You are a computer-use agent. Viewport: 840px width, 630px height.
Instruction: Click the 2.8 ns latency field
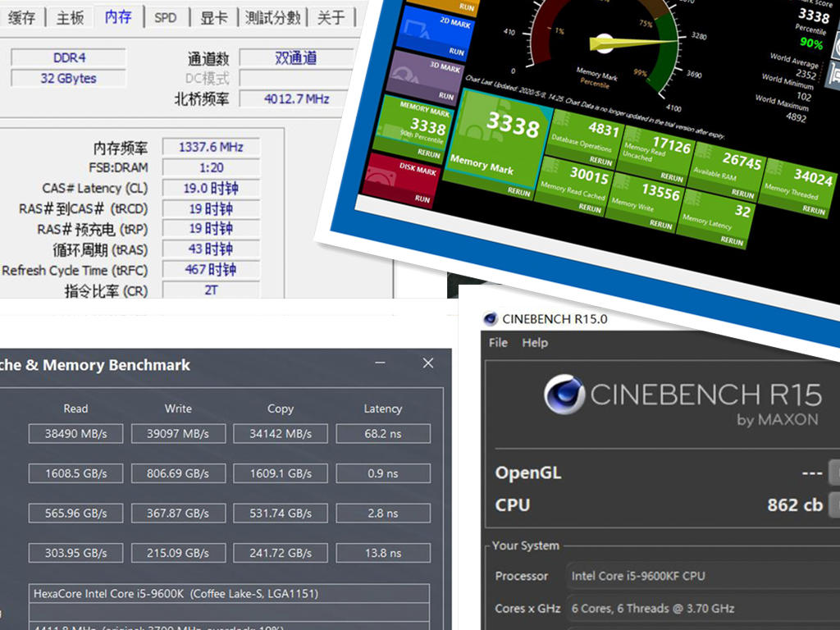(x=383, y=514)
